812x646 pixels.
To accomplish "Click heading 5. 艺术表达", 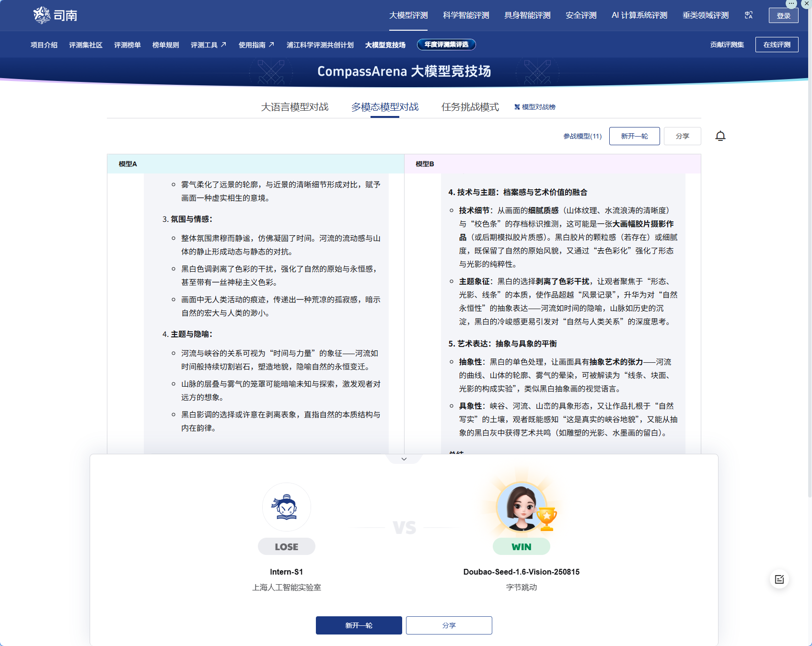I will pyautogui.click(x=502, y=344).
